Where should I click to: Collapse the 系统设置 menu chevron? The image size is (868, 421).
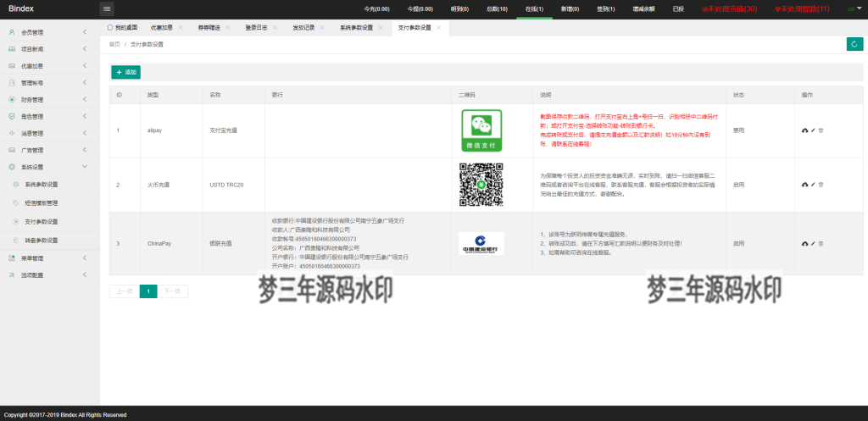pyautogui.click(x=85, y=167)
